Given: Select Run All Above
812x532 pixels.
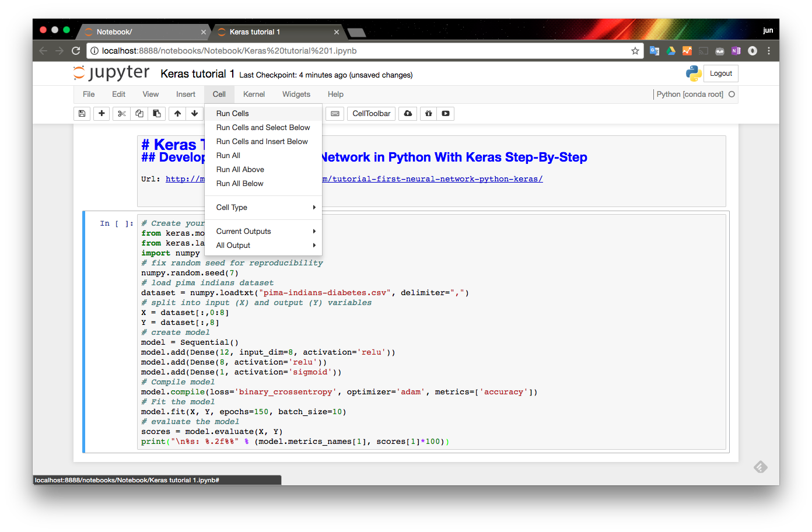Looking at the screenshot, I should (x=264, y=170).
